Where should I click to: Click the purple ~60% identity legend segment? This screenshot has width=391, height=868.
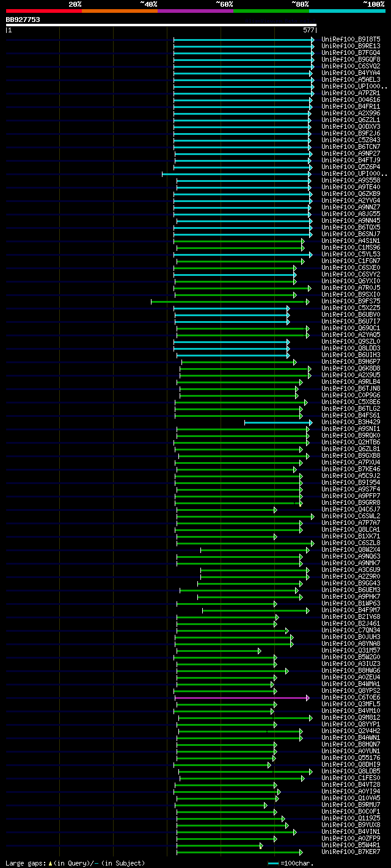[x=195, y=10]
